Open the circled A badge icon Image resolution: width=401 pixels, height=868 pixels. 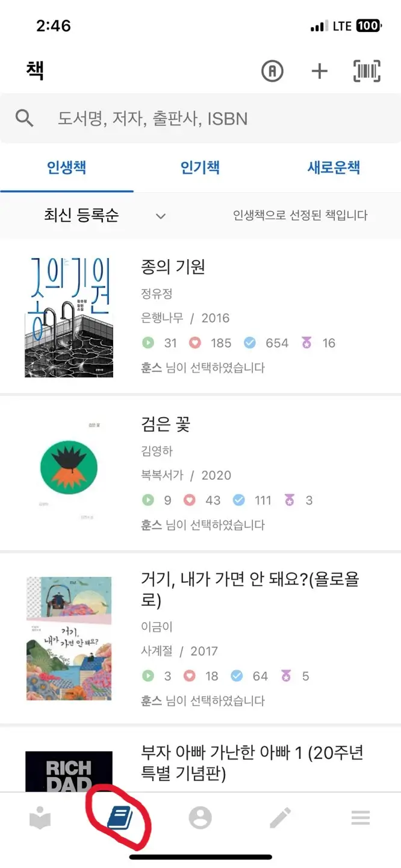(272, 71)
